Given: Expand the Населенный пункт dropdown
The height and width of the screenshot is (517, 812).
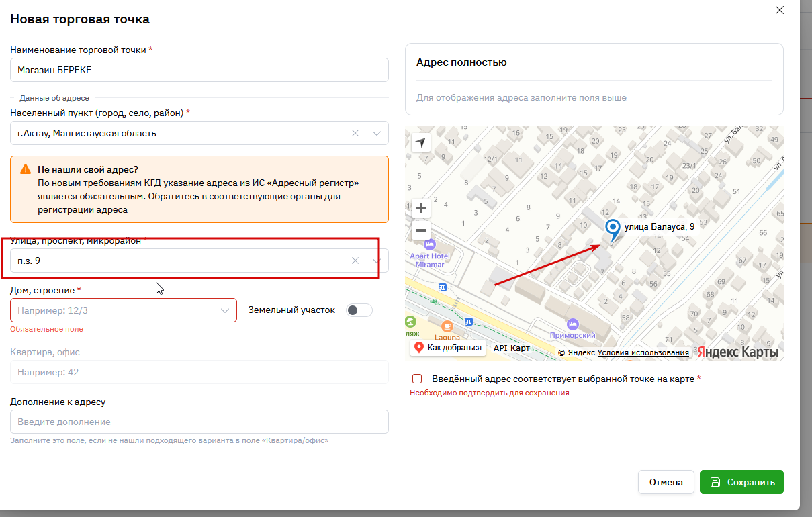Looking at the screenshot, I should (376, 133).
